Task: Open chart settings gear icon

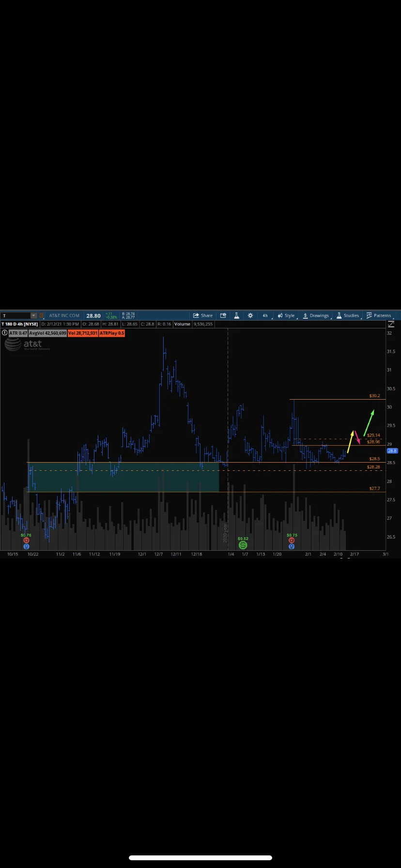Action: coord(250,315)
